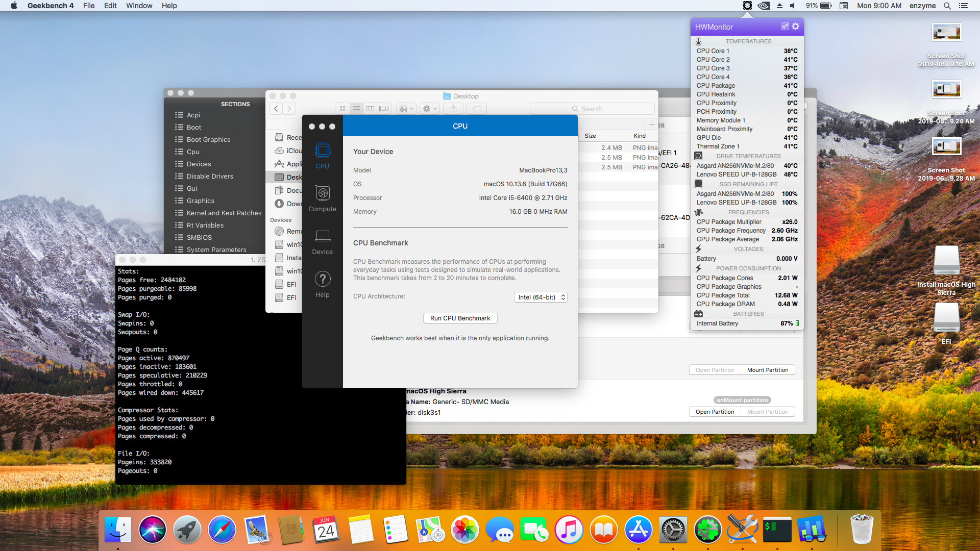Open Launchpad from the Dock
The image size is (980, 551).
(x=187, y=530)
